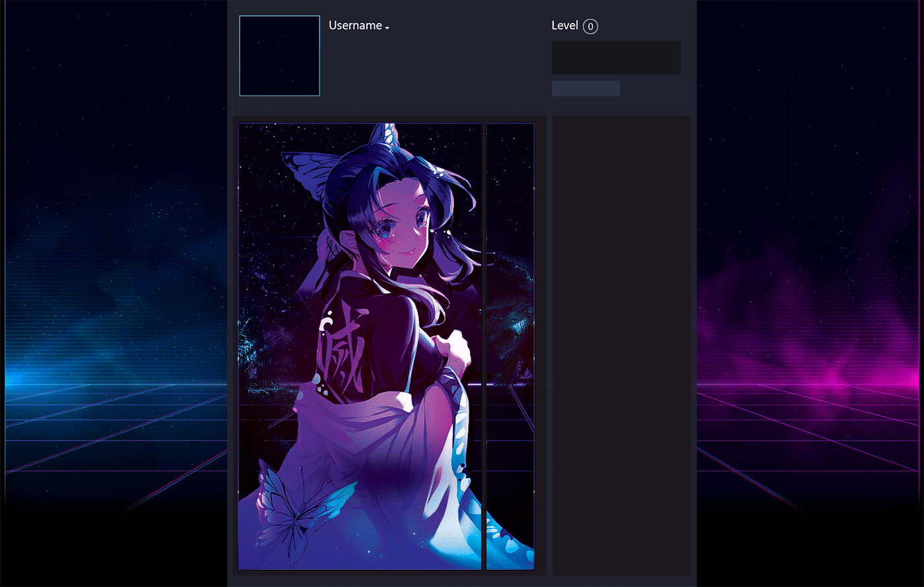Click the Level 0 badge circle

591,27
